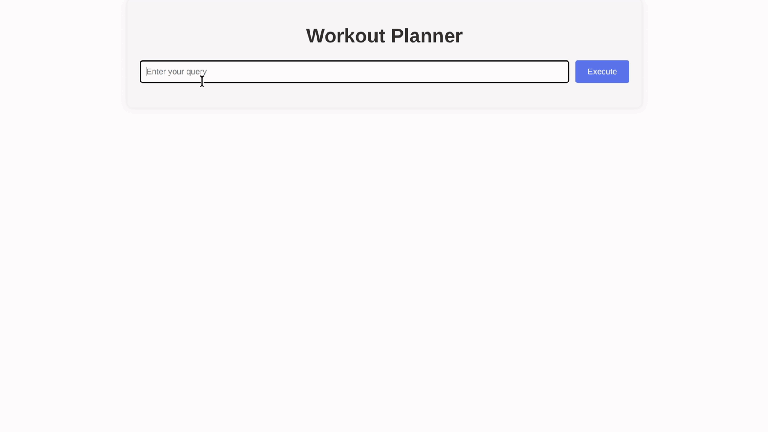The width and height of the screenshot is (768, 432).
Task: Place the cursor in the query text box
Action: [354, 72]
